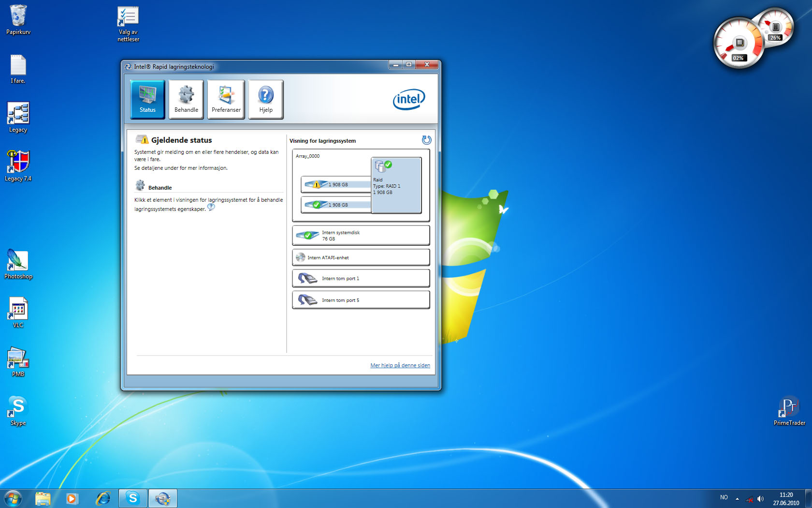Screen dimensions: 812x508
Task: Click Intel Rapid Storage taskbar button
Action: (x=163, y=498)
